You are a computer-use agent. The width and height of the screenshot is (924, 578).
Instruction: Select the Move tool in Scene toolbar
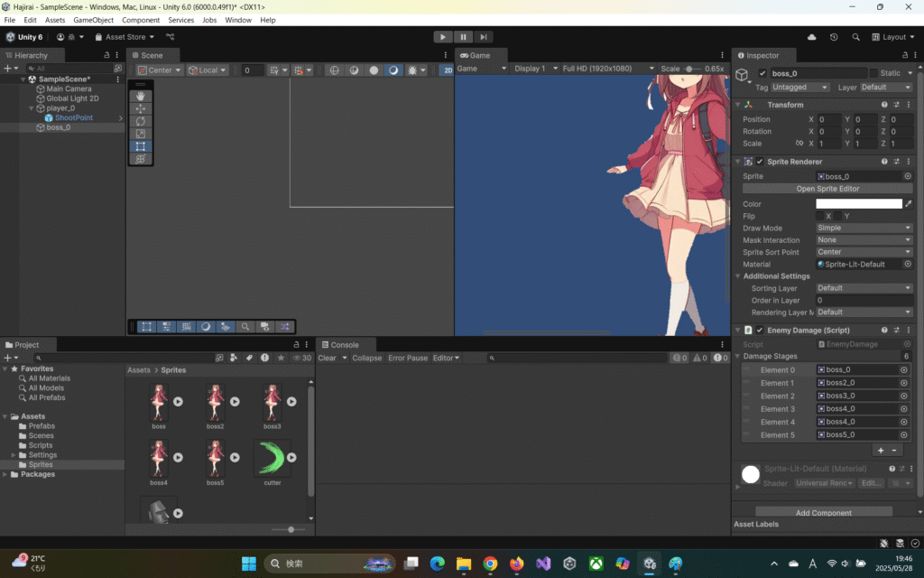tap(140, 108)
